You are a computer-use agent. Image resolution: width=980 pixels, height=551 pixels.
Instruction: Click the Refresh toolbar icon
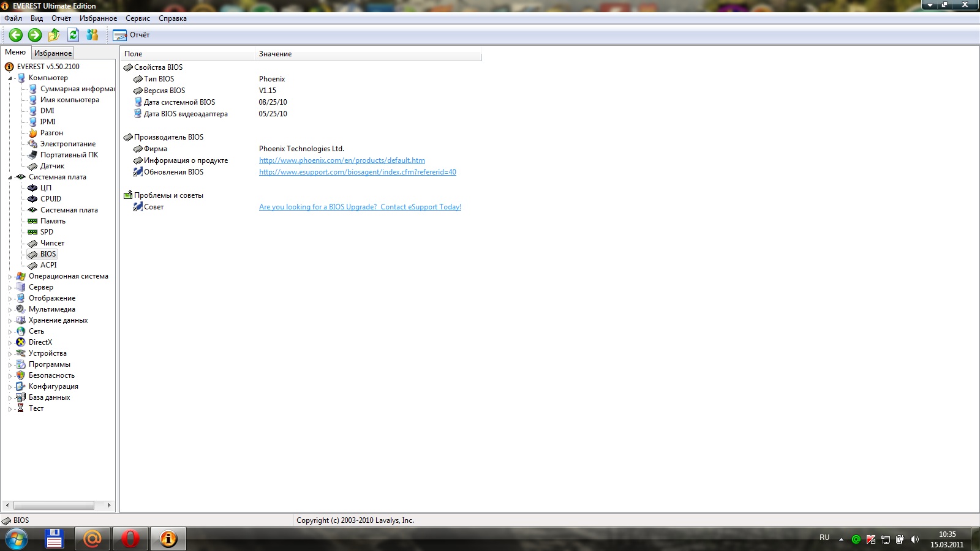coord(73,35)
